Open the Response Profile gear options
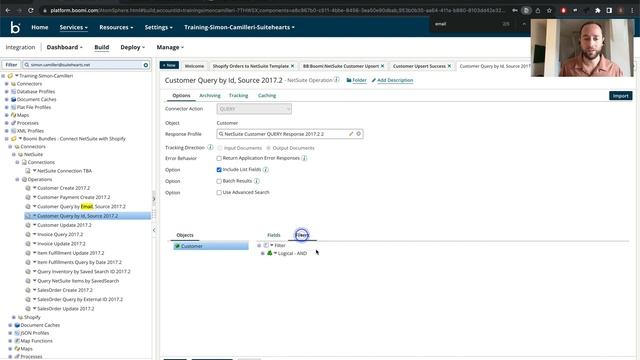This screenshot has width=640, height=360. [359, 134]
